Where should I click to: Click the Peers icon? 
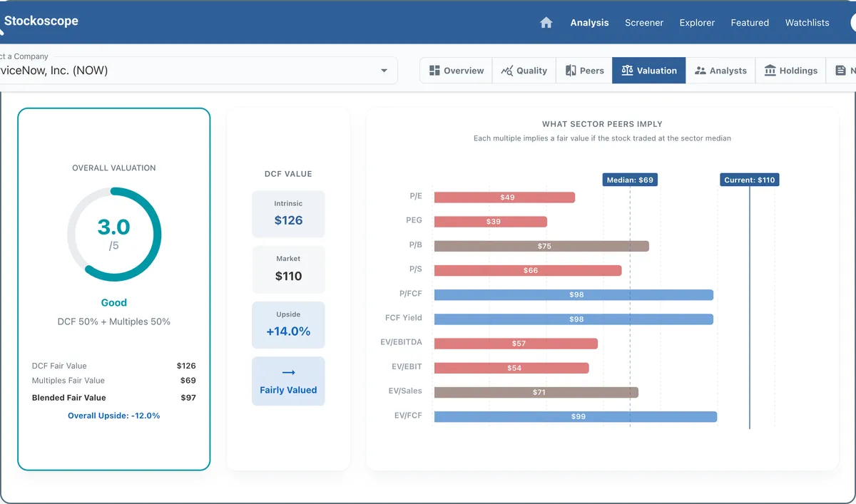(x=571, y=71)
